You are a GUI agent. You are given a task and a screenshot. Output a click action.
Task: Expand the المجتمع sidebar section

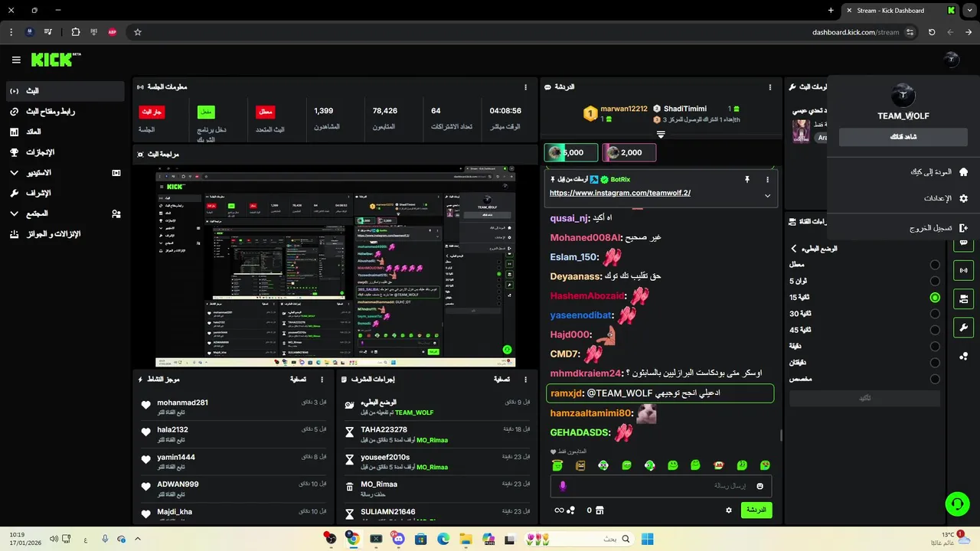(x=65, y=214)
